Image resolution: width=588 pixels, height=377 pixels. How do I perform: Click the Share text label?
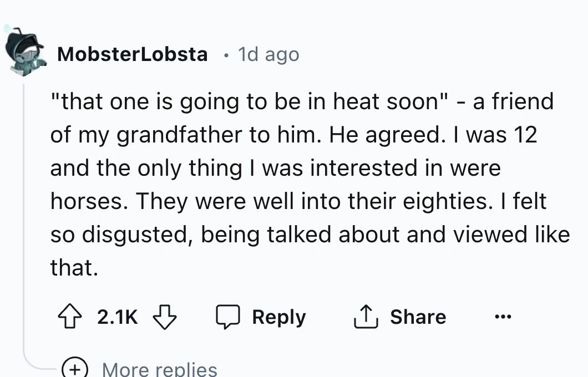click(x=418, y=317)
